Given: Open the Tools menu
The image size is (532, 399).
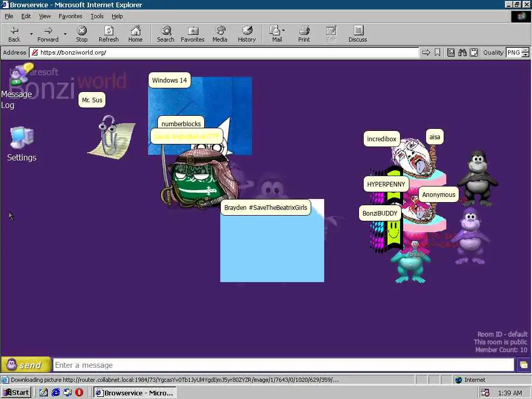Looking at the screenshot, I should 97,16.
